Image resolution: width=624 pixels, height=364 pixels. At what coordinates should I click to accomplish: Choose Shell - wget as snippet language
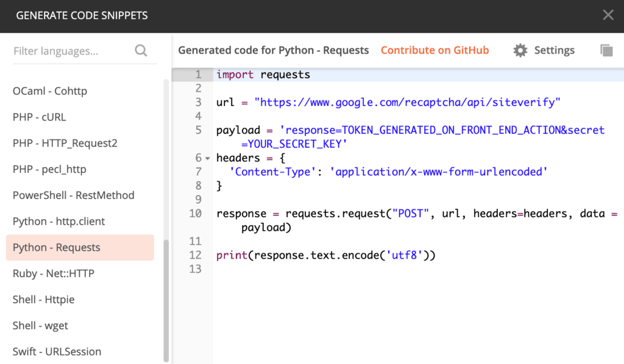click(40, 326)
